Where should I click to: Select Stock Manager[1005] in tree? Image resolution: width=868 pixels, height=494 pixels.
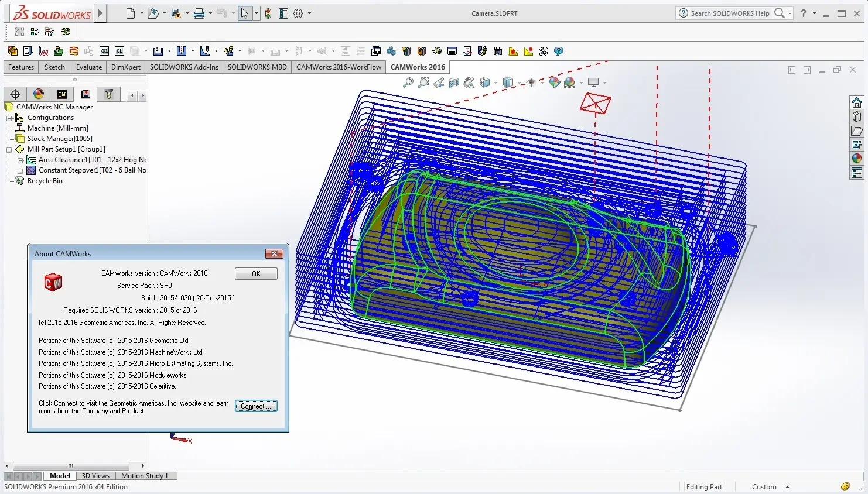click(x=60, y=139)
